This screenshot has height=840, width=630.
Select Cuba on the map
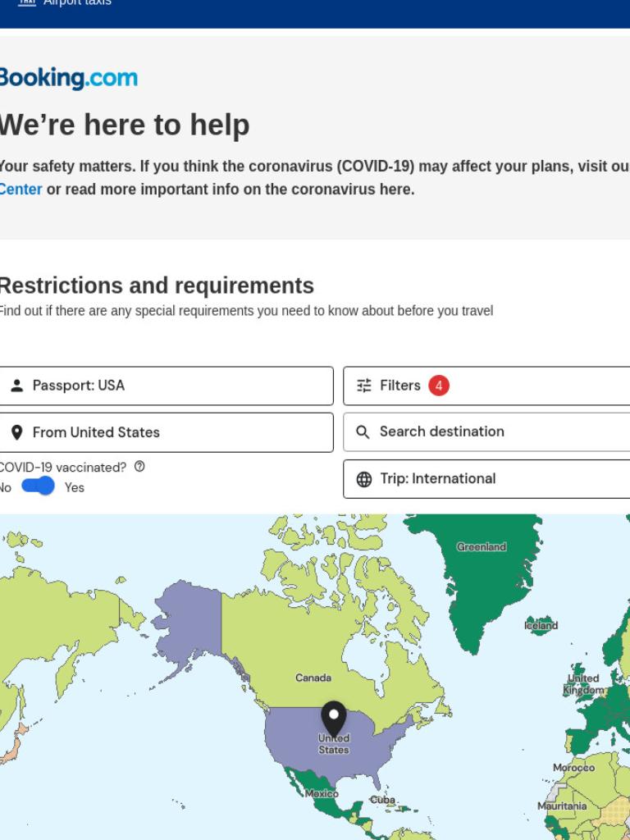[382, 800]
